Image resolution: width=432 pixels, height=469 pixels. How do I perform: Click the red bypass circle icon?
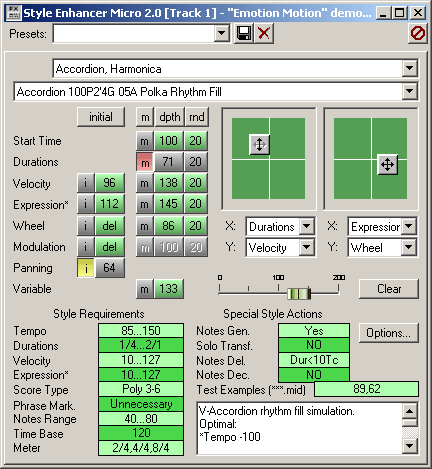coord(418,34)
